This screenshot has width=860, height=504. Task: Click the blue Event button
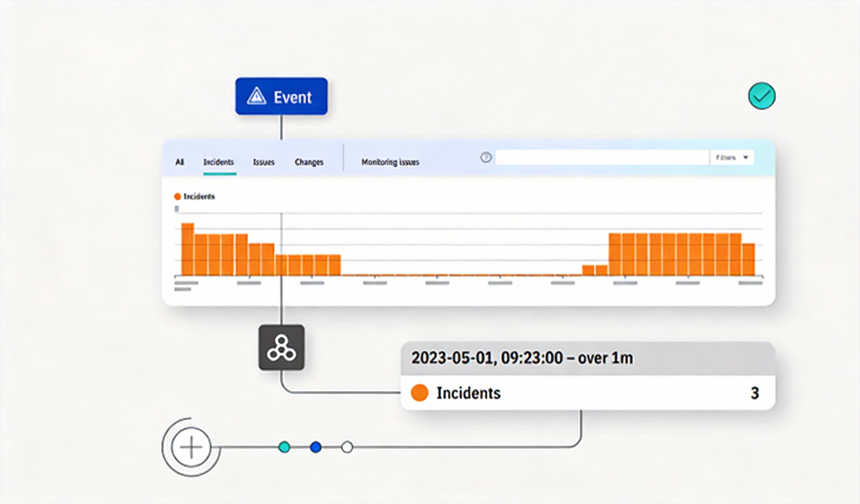pos(281,96)
